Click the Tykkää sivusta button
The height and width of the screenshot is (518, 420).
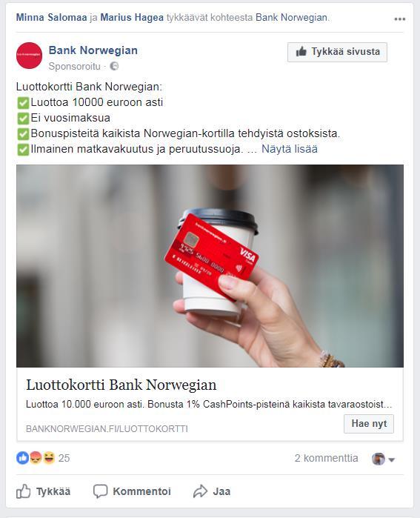tap(337, 52)
